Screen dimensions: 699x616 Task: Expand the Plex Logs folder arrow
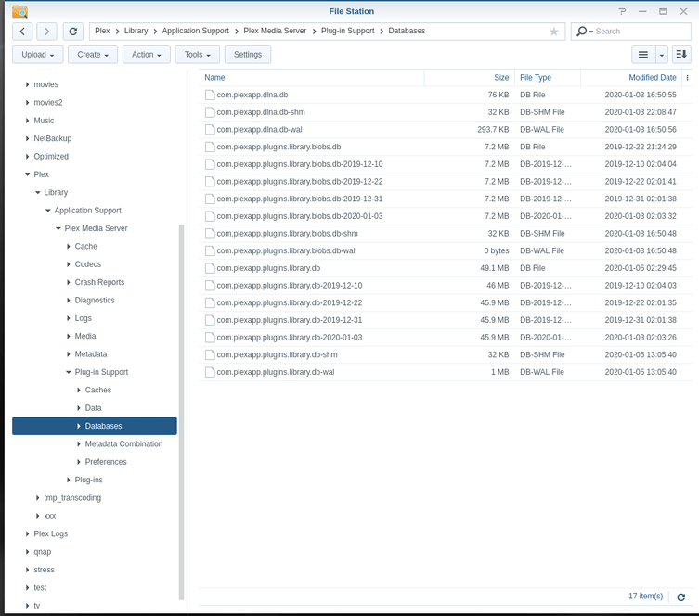27,533
